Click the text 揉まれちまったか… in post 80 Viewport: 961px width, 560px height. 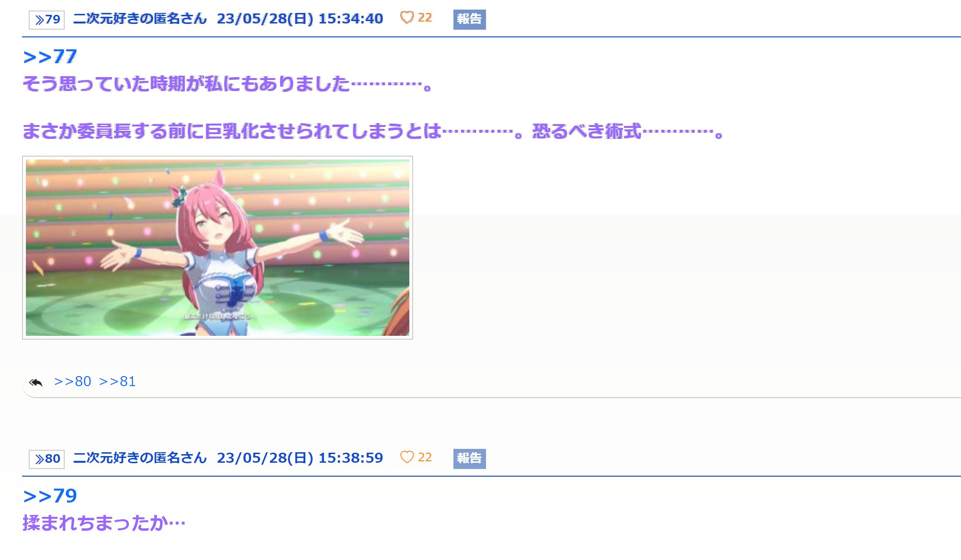(104, 523)
